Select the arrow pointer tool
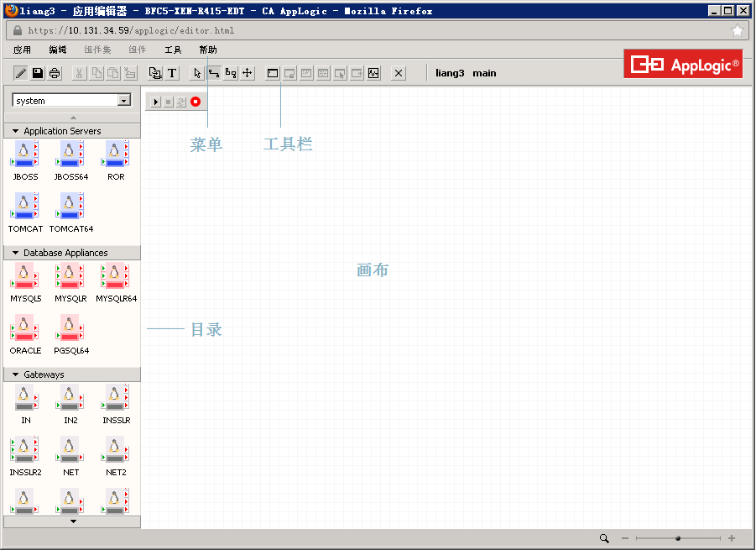The height and width of the screenshot is (550, 756). [x=196, y=73]
